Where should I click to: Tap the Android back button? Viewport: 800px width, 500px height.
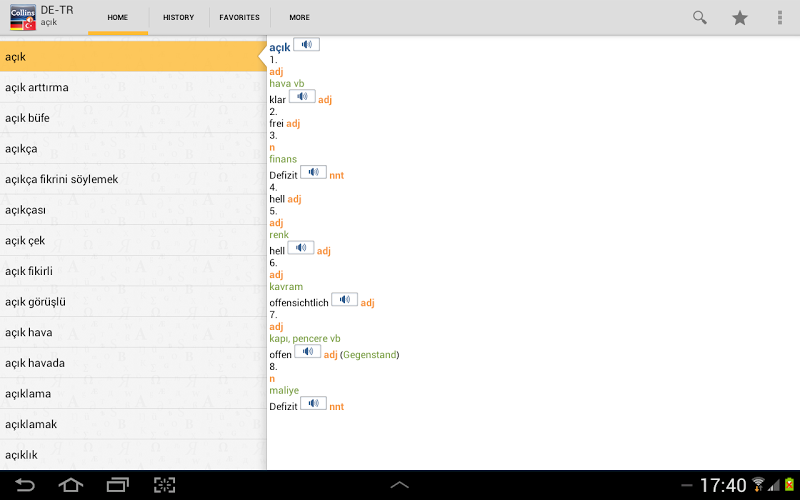tap(24, 485)
